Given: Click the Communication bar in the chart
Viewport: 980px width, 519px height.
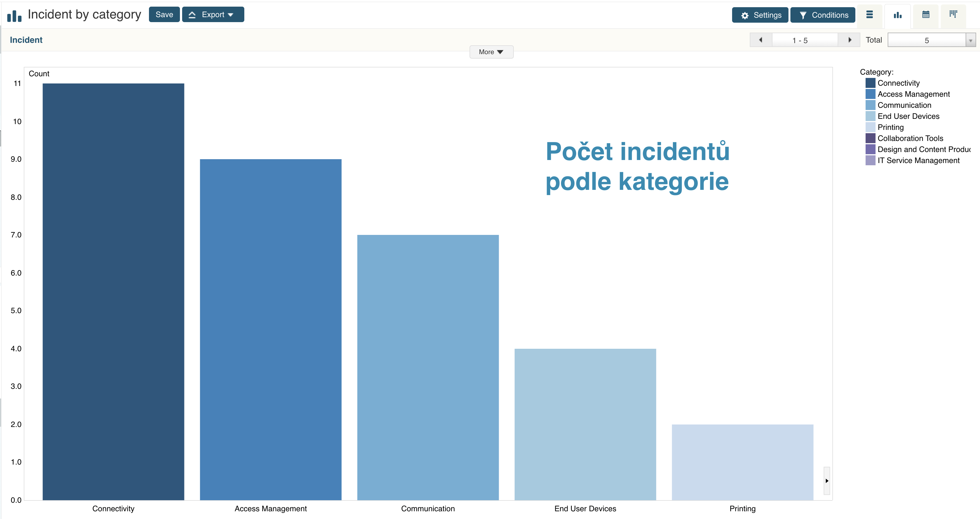Looking at the screenshot, I should (x=428, y=367).
